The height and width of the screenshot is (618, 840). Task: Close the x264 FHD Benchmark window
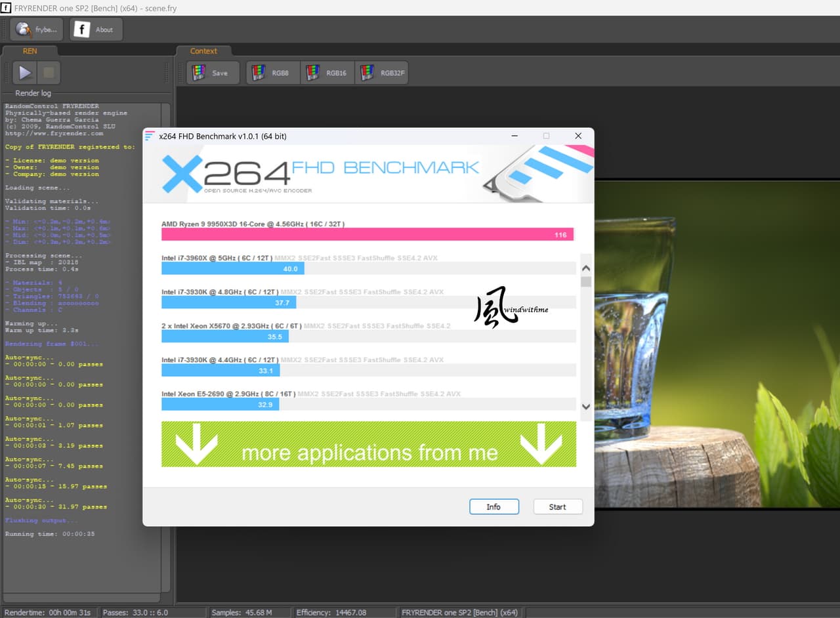point(578,136)
